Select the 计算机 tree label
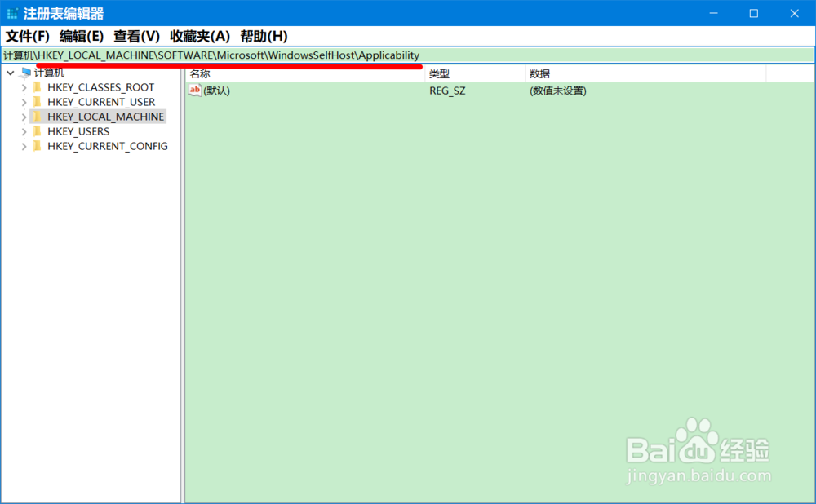The width and height of the screenshot is (816, 504). coord(50,73)
